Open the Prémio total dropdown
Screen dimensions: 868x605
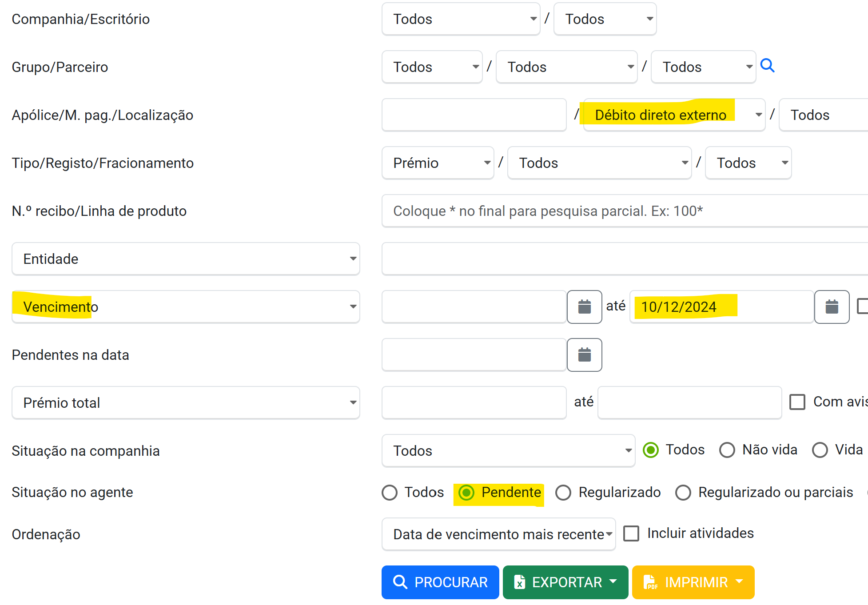click(186, 402)
